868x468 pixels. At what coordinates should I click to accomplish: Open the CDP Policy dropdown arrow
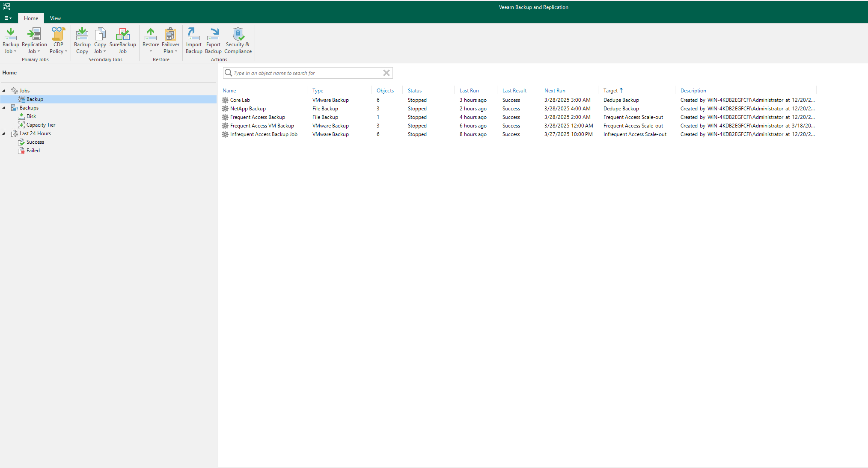[66, 51]
